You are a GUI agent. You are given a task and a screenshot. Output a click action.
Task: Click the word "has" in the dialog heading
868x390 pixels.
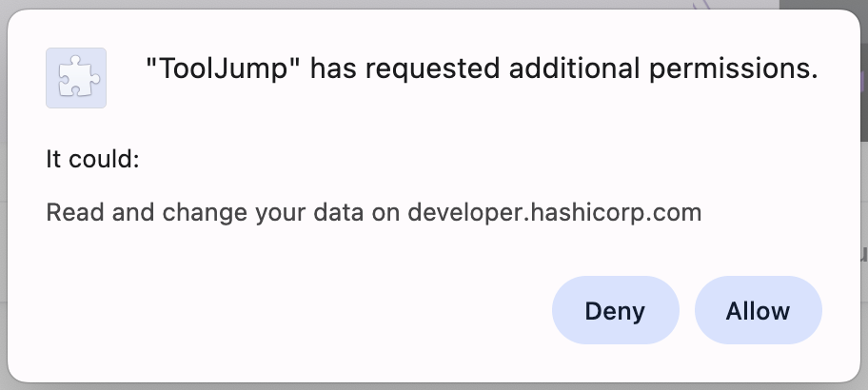pyautogui.click(x=334, y=69)
